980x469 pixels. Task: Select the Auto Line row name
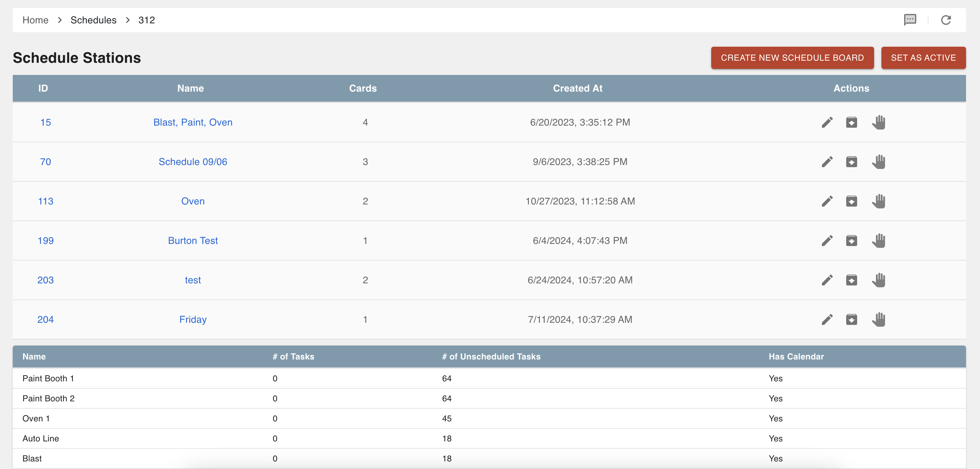coord(41,439)
